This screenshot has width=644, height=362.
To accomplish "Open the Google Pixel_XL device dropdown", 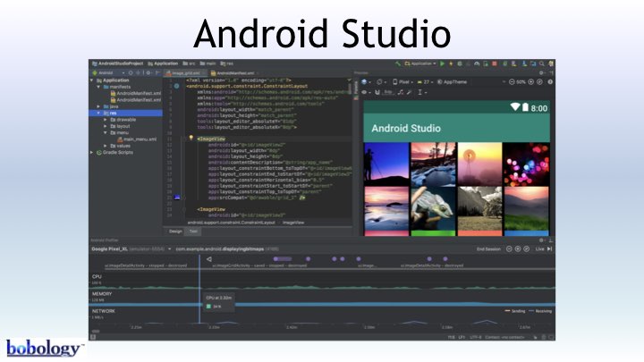I will [x=131, y=249].
